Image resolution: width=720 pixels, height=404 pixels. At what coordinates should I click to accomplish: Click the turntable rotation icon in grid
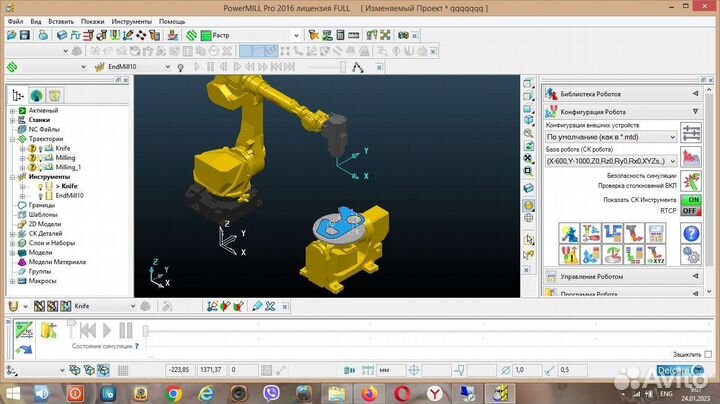point(612,255)
